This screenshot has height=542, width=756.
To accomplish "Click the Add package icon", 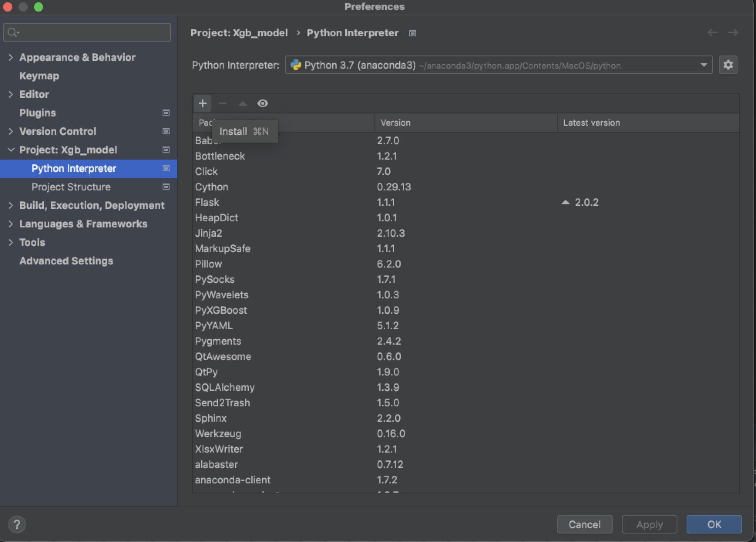I will click(x=202, y=103).
